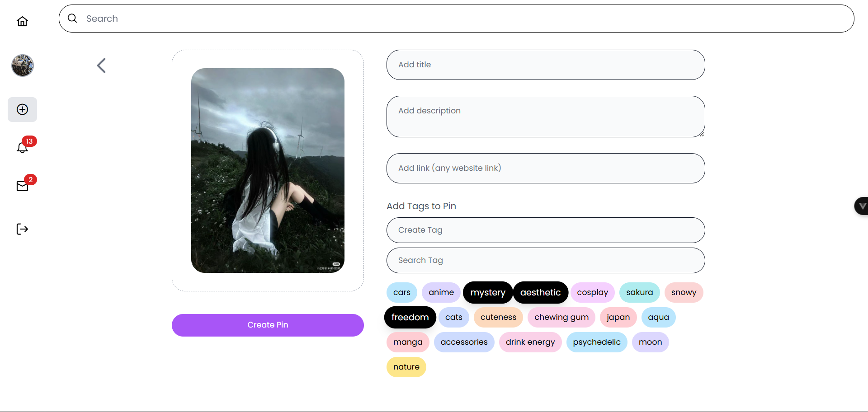Click the uploaded pin image preview
Image resolution: width=868 pixels, height=412 pixels.
[x=268, y=170]
